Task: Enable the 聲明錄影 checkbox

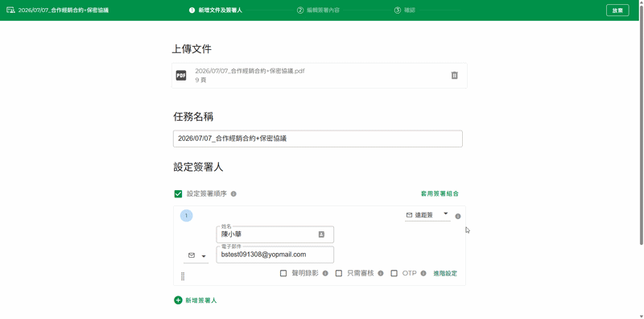Action: pyautogui.click(x=283, y=273)
